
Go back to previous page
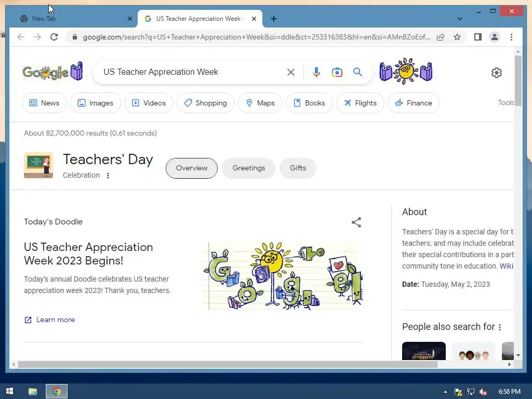21,37
